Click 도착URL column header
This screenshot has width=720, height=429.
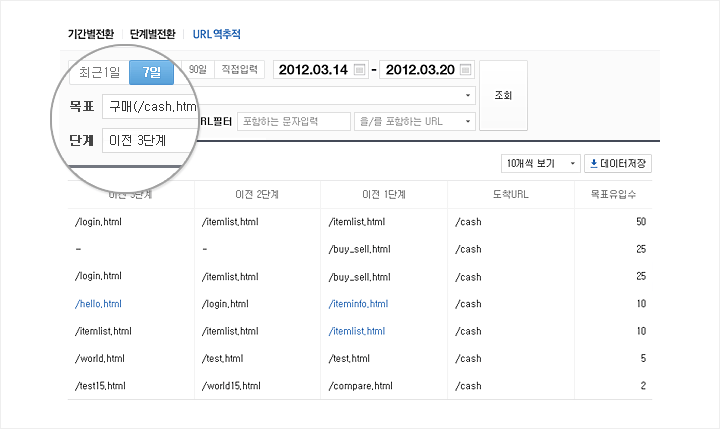(x=511, y=194)
